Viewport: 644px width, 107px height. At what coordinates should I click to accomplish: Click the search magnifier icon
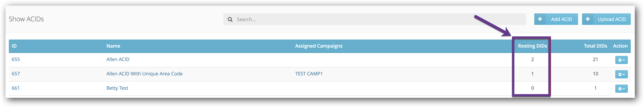click(x=230, y=19)
